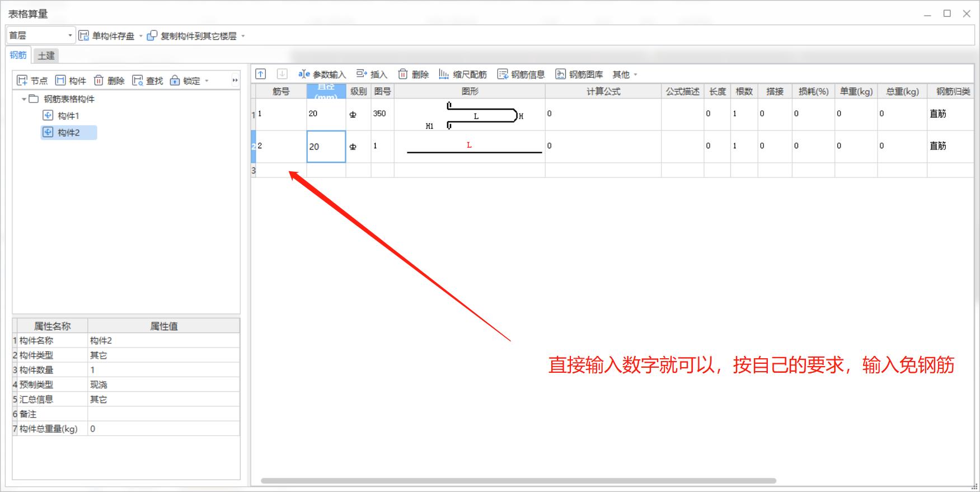Screen dimensions: 980x492
Task: Click 直筋 classification in row 1
Action: (x=938, y=114)
